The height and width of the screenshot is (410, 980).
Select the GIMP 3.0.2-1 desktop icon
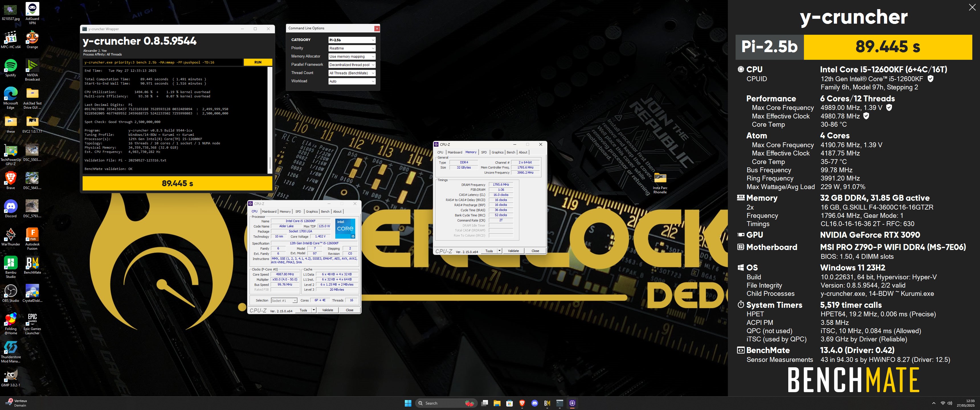pos(11,378)
